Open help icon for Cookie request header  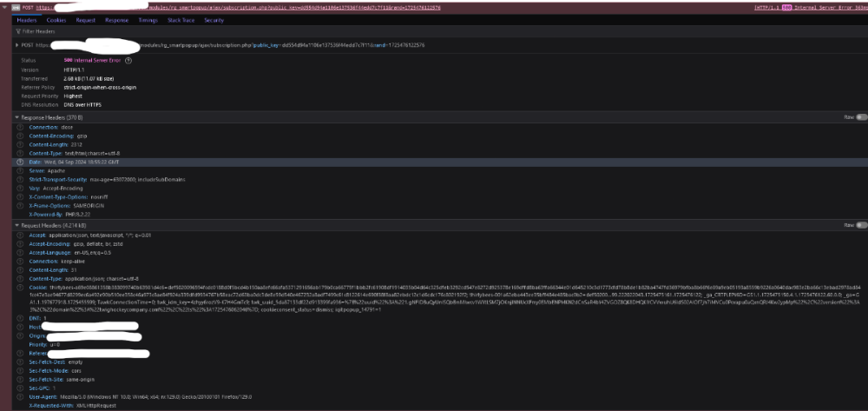pyautogui.click(x=21, y=288)
